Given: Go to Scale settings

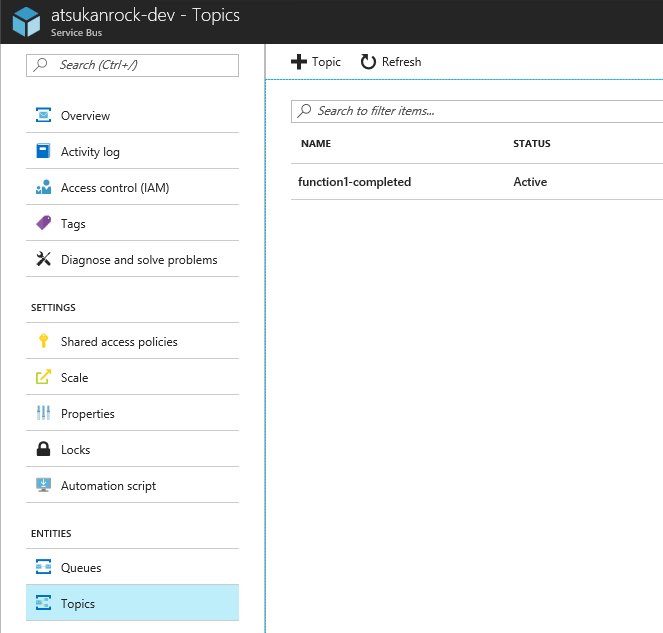Looking at the screenshot, I should coord(132,377).
